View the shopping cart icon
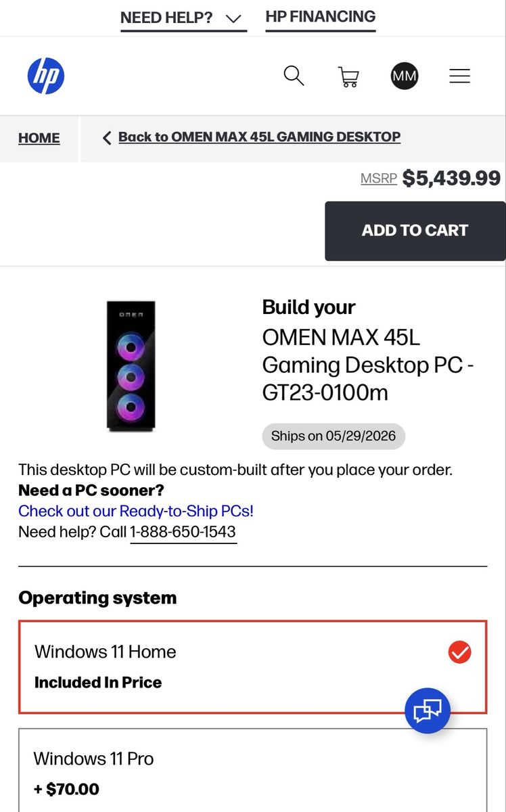Screen dimensions: 506x812 [x=348, y=76]
